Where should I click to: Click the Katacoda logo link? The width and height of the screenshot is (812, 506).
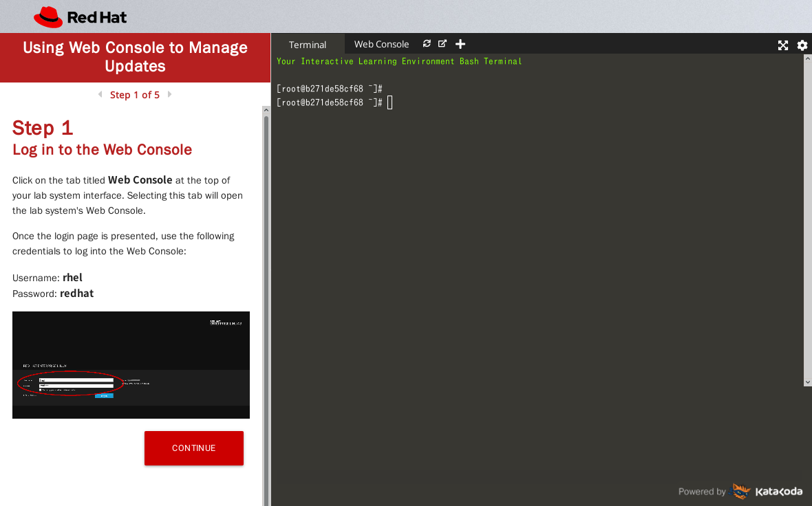point(767,492)
